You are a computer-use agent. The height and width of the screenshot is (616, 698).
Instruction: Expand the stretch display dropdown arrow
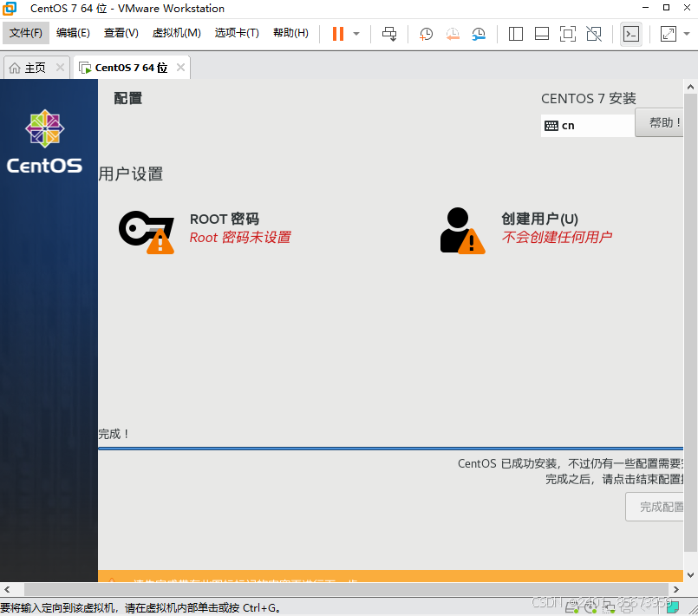click(x=687, y=34)
